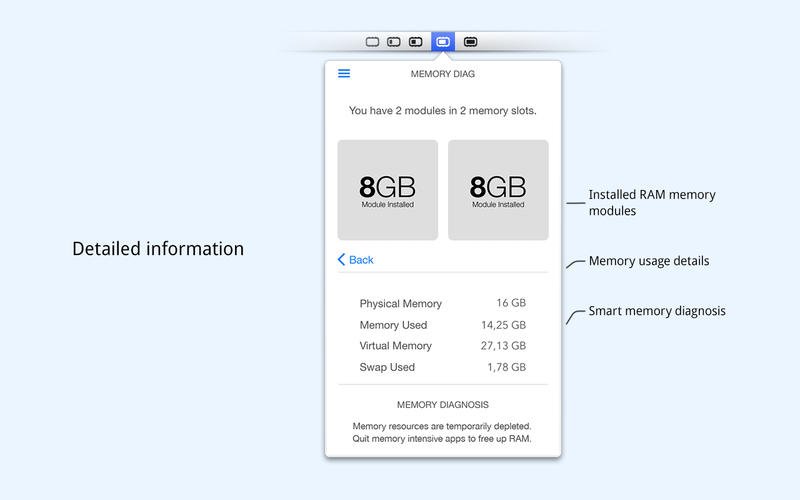Click 'Memory resources are temporarily depleted.' text
800x500 pixels.
(x=442, y=426)
